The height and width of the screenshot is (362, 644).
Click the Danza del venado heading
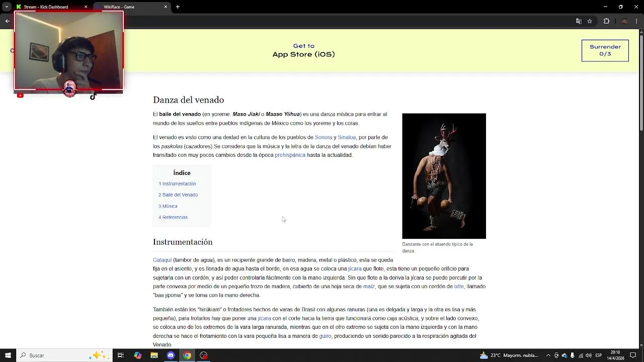(188, 100)
